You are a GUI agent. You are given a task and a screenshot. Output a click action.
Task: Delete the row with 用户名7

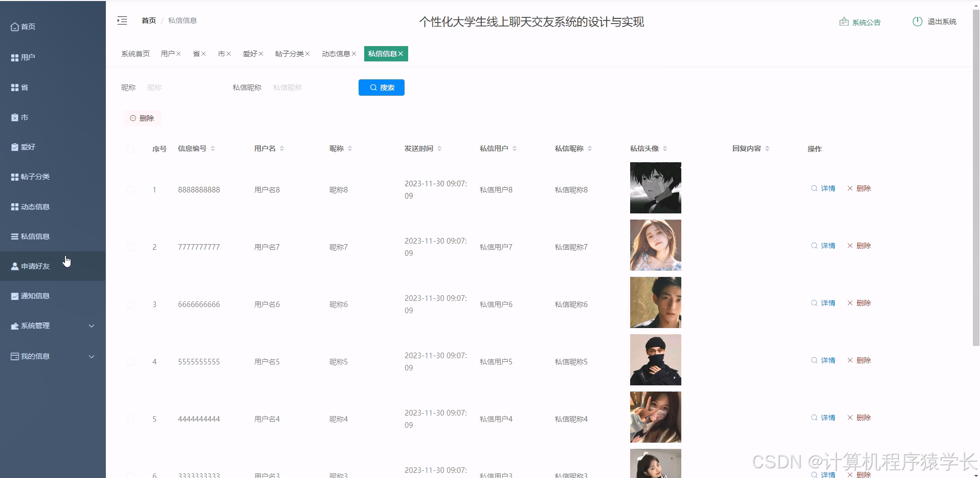pyautogui.click(x=859, y=246)
